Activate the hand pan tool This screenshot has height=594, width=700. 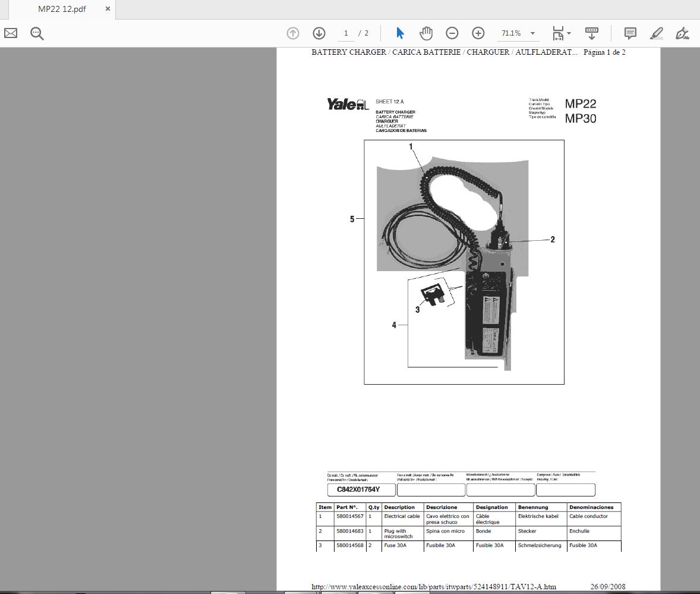(426, 33)
